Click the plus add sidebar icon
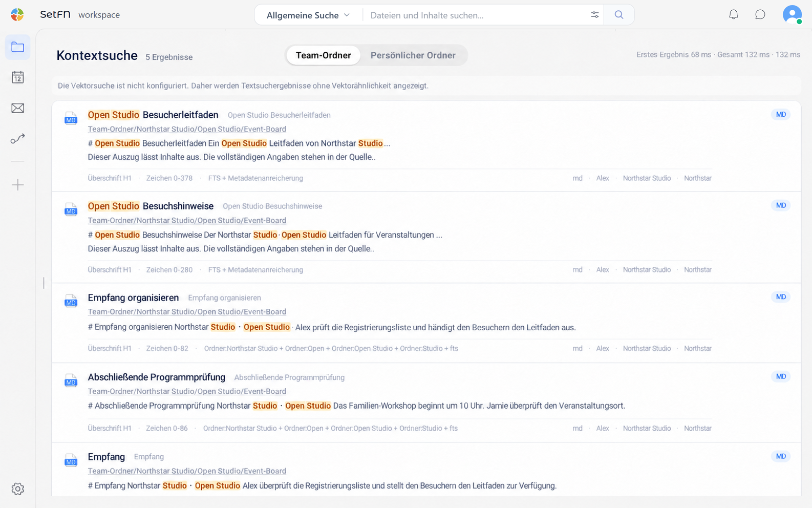Image resolution: width=812 pixels, height=508 pixels. (18, 184)
